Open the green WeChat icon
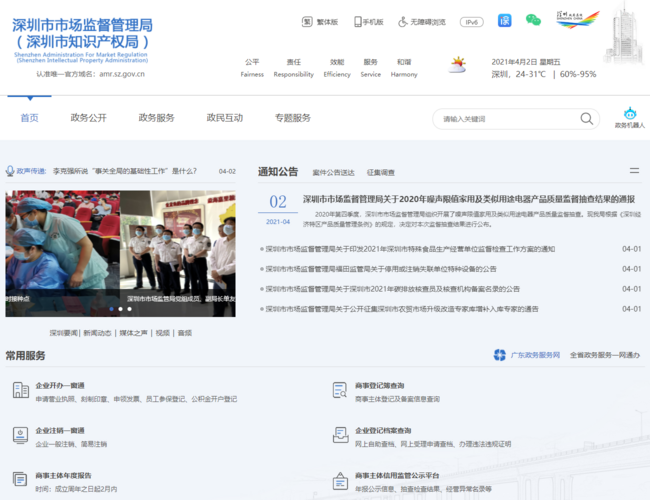Screen dimensions: 650x500 click(x=534, y=20)
